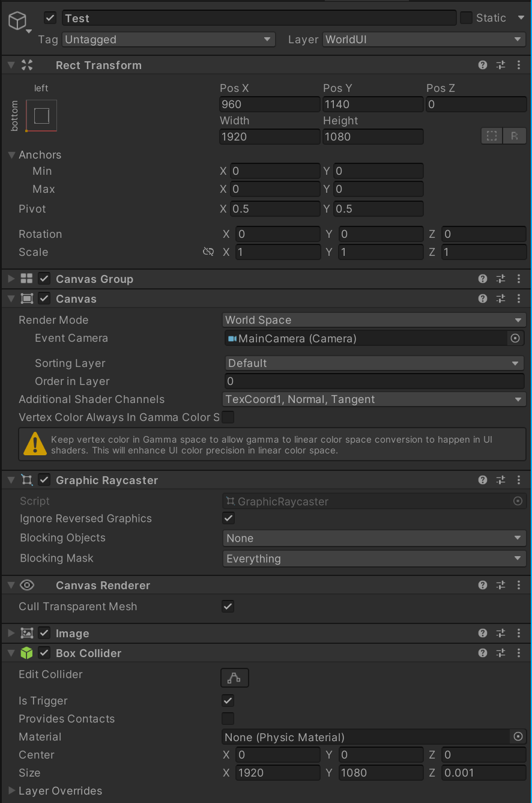Toggle the Scale constrain link icon
The width and height of the screenshot is (532, 803).
click(x=208, y=252)
